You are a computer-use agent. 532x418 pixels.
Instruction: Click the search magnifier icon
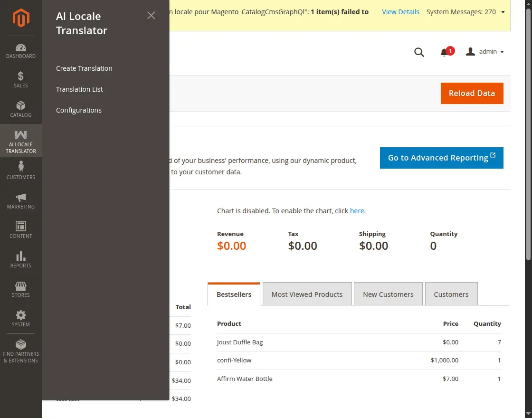pos(419,52)
